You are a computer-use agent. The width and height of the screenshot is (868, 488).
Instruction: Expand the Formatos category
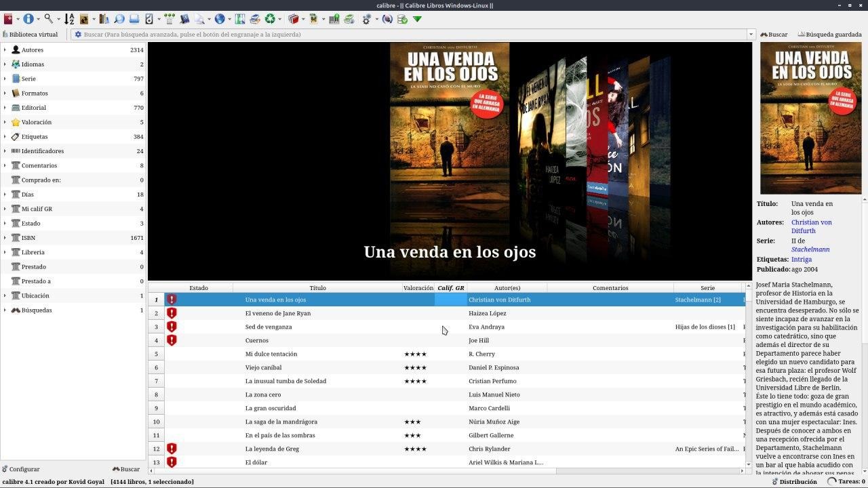click(x=5, y=94)
